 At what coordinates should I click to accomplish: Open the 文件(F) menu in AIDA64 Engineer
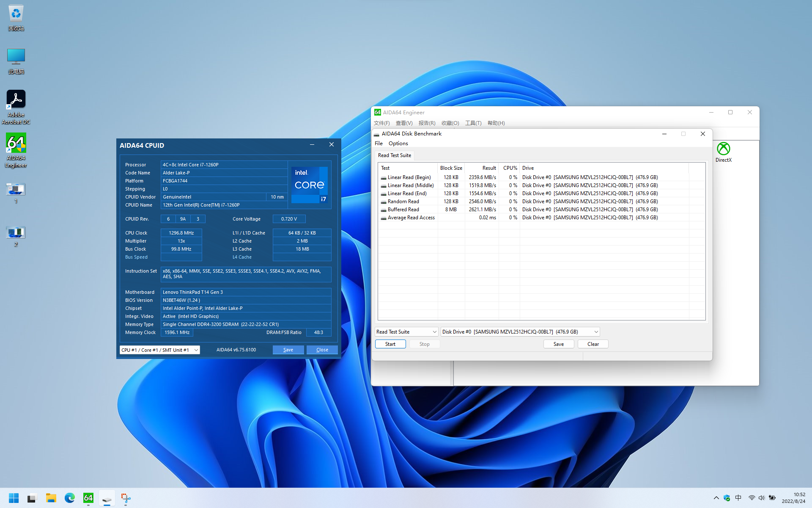(381, 123)
